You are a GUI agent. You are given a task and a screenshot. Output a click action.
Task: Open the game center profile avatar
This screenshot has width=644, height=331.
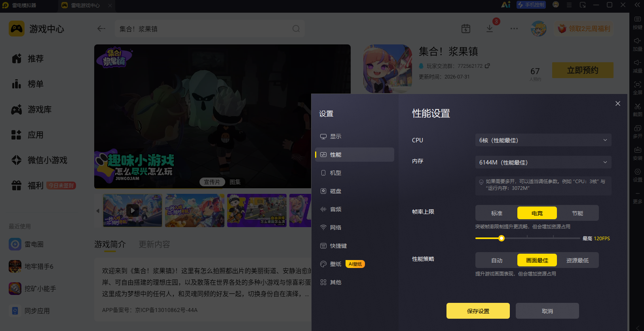pyautogui.click(x=539, y=29)
